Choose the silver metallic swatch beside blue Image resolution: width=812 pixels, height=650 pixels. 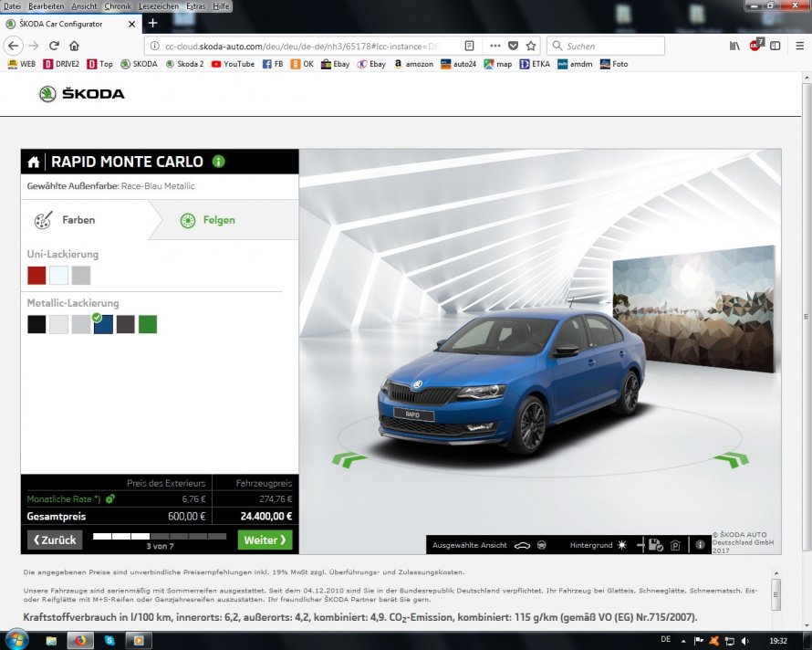81,324
